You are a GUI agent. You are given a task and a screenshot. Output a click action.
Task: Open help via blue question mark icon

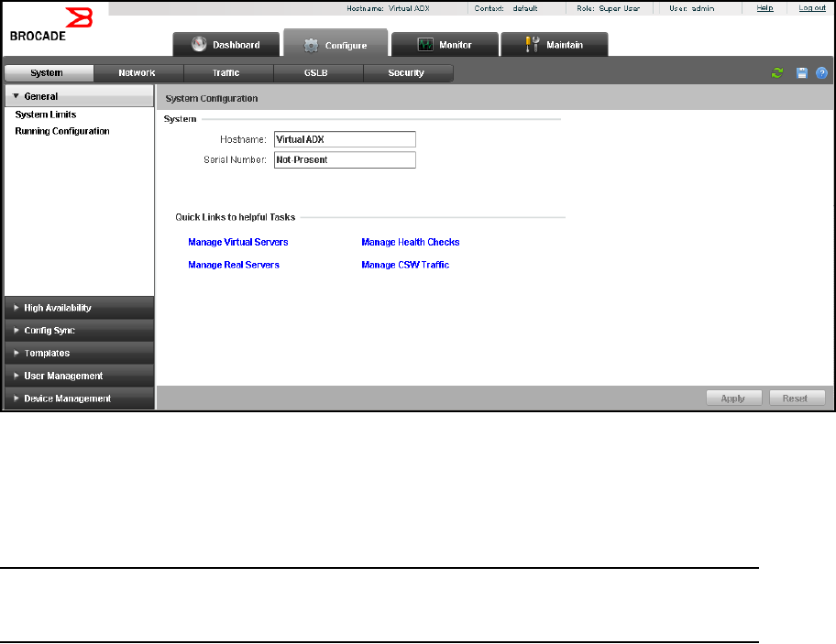[x=822, y=73]
